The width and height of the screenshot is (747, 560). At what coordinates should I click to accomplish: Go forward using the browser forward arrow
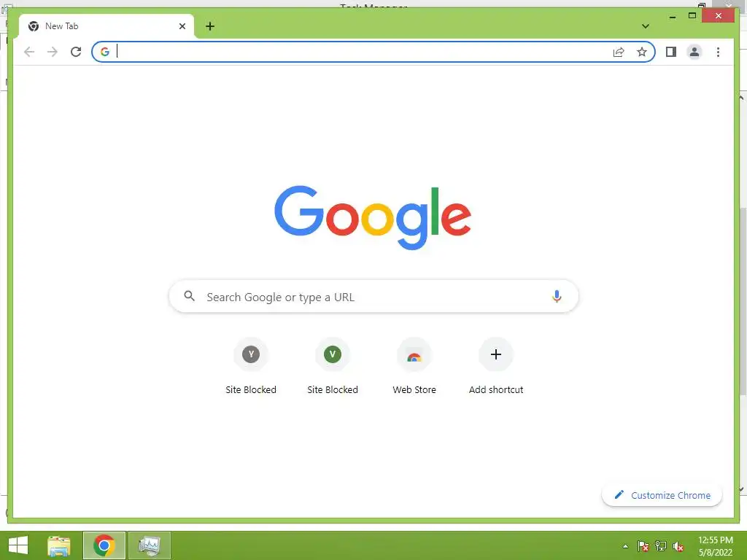(x=53, y=52)
